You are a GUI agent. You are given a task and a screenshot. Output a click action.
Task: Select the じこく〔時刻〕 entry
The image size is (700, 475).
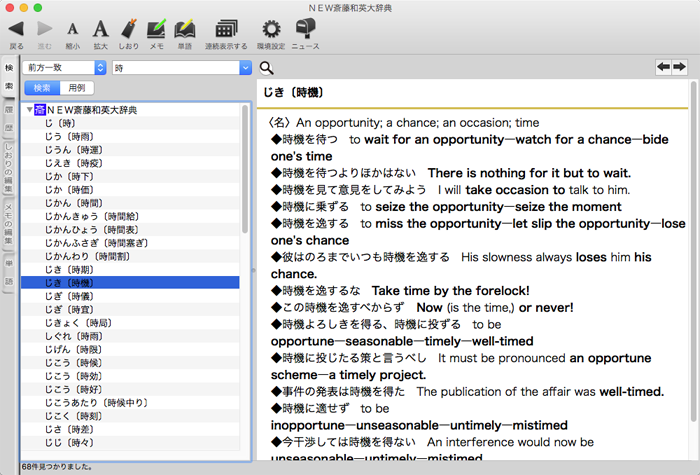[x=130, y=416]
